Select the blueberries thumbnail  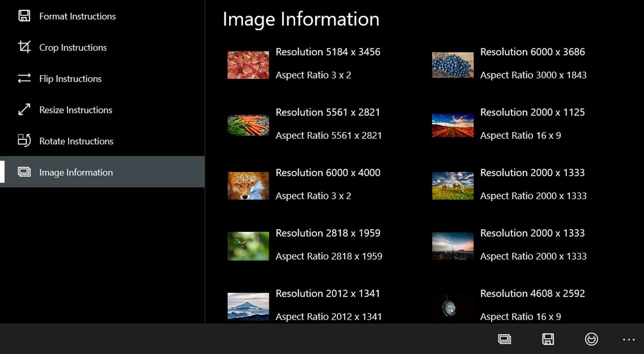453,65
